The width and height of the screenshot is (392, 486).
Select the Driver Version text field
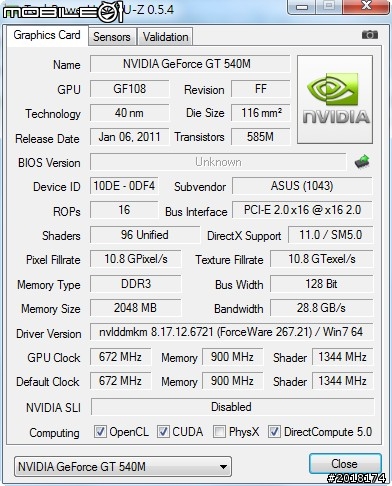pos(231,332)
